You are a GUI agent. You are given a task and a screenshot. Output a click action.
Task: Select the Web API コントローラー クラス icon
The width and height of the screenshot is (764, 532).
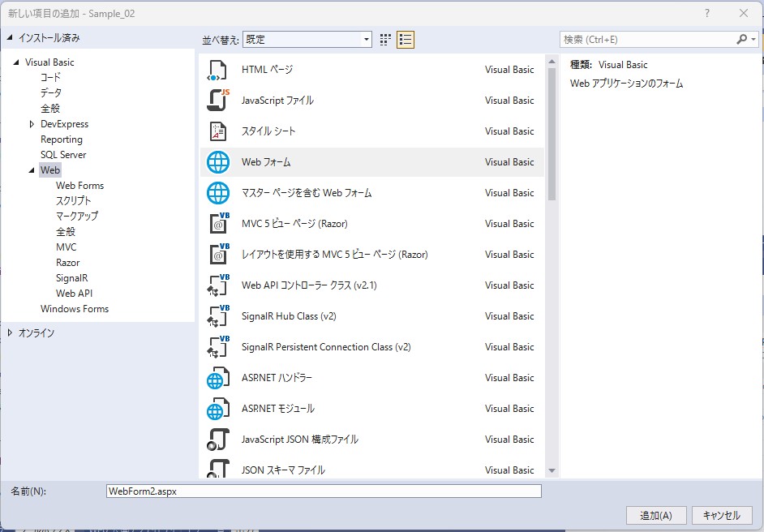click(x=218, y=285)
